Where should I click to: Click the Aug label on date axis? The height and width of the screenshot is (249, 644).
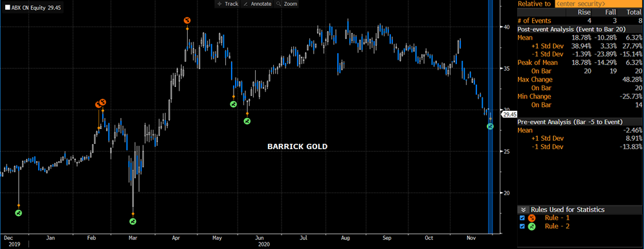tap(346, 238)
